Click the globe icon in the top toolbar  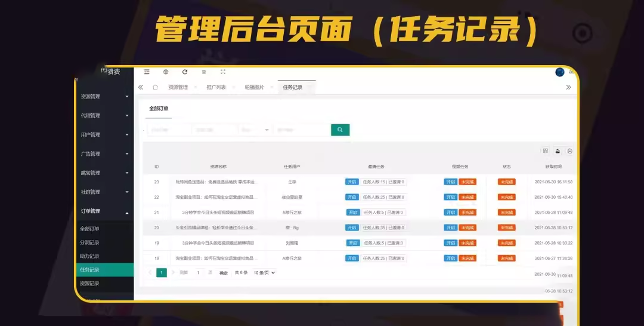[x=166, y=72]
